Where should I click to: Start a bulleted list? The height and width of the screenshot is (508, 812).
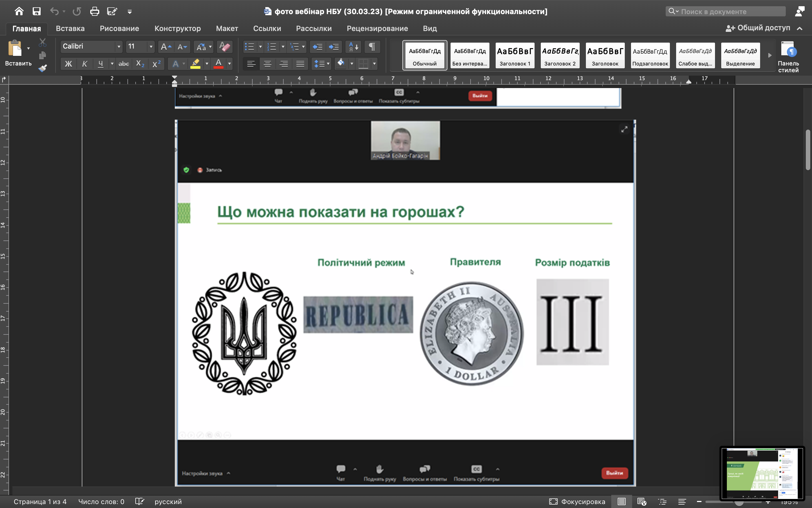pos(249,47)
